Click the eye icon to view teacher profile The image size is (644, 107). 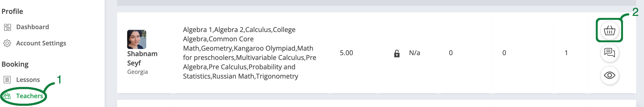(x=609, y=75)
